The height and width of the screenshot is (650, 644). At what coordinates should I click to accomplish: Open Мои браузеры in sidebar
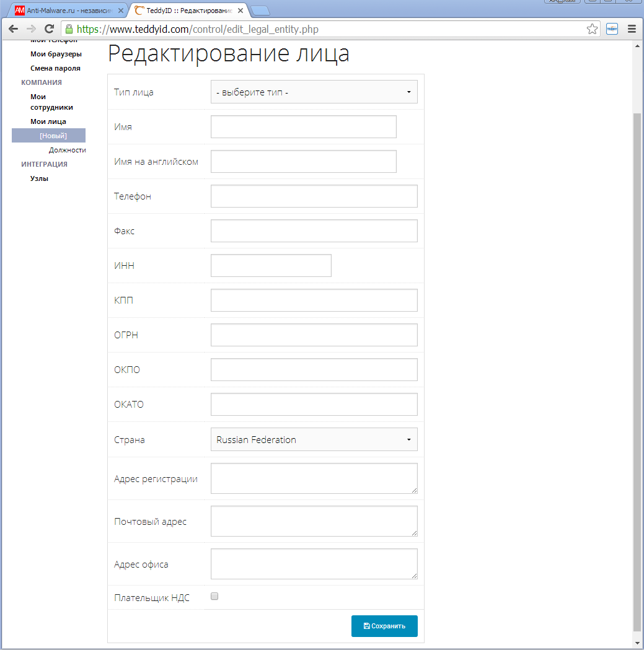56,54
